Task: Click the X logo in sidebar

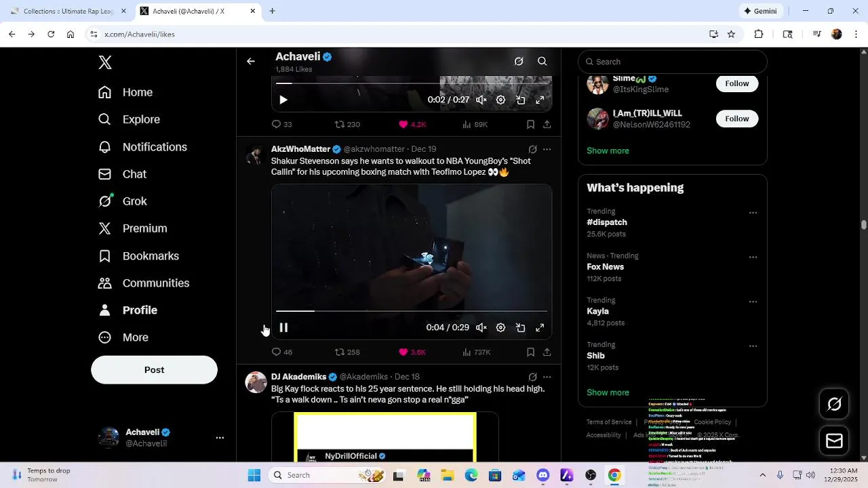Action: click(x=105, y=62)
